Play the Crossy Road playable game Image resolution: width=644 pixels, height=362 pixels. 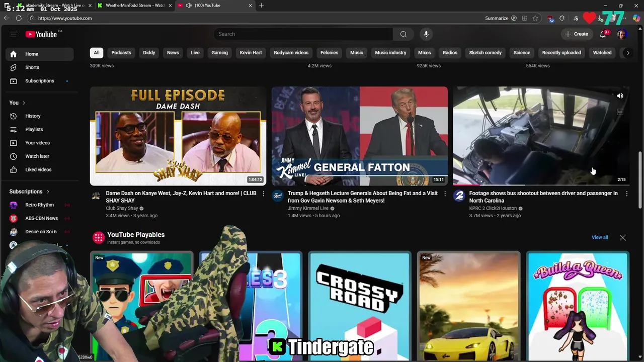pos(360,307)
